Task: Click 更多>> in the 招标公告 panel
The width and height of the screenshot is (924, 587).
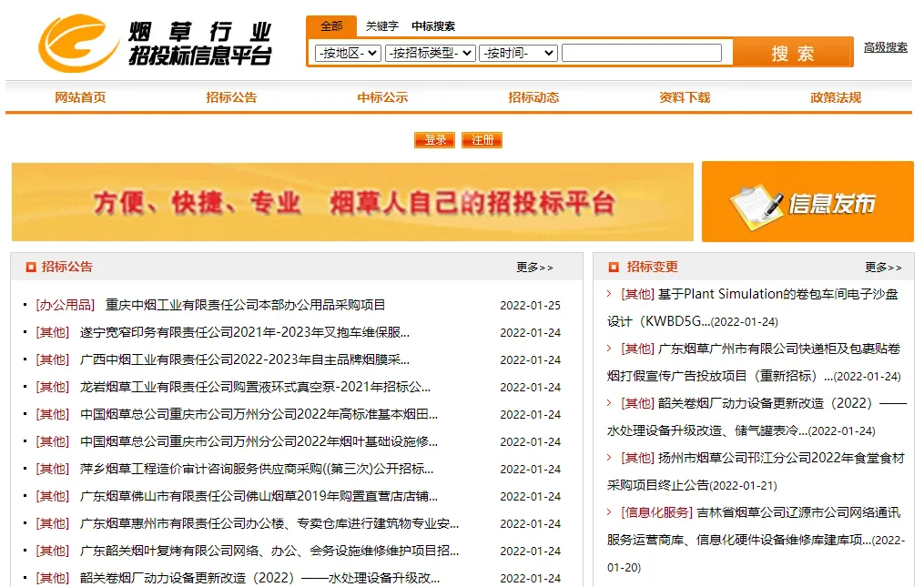Action: tap(534, 268)
